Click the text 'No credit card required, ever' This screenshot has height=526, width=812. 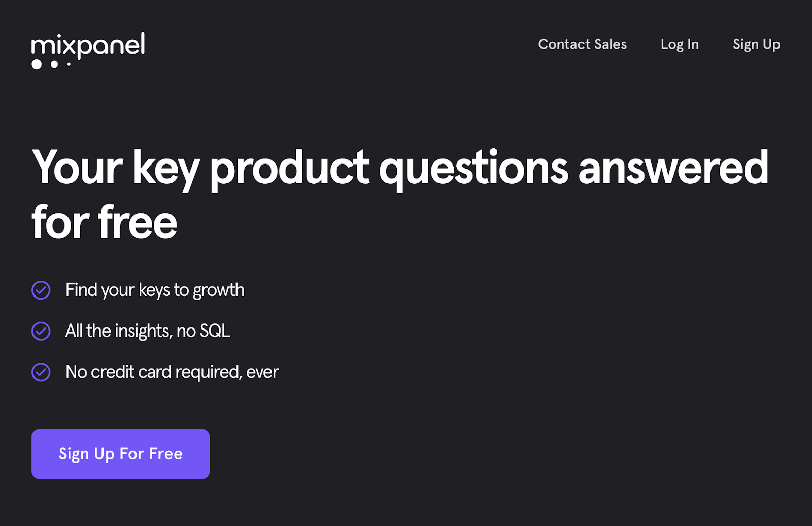pos(172,372)
